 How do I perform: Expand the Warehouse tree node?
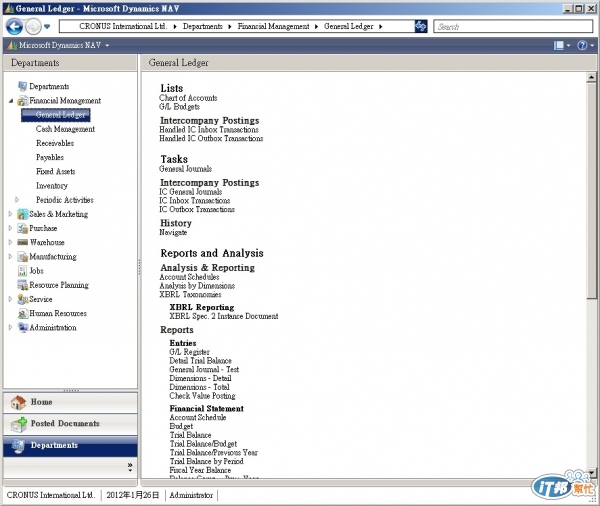tap(10, 242)
